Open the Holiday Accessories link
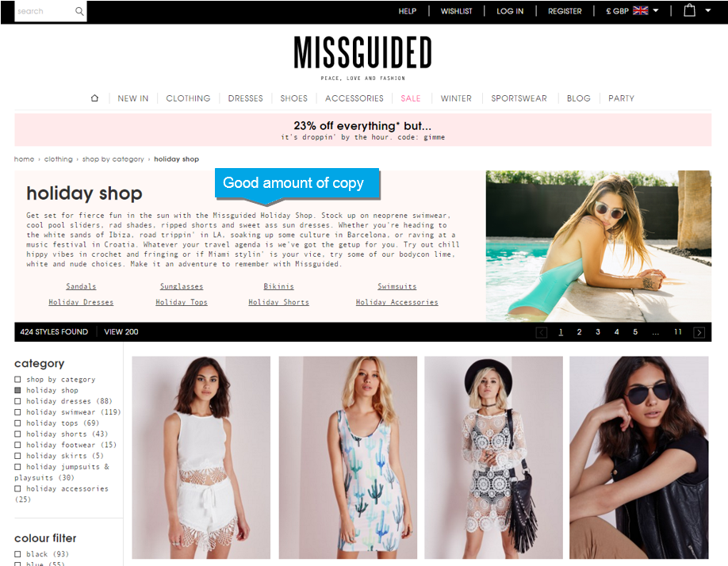Viewport: 728px width, 566px height. pos(397,302)
